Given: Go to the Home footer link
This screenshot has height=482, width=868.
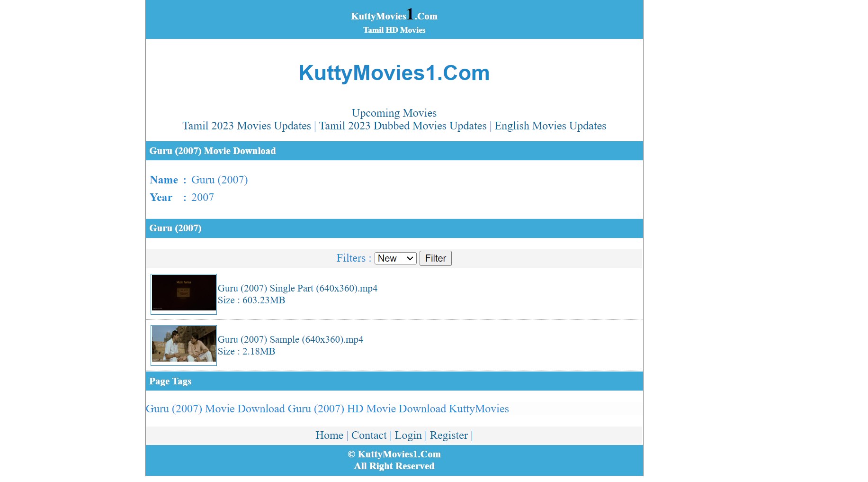Looking at the screenshot, I should click(330, 435).
